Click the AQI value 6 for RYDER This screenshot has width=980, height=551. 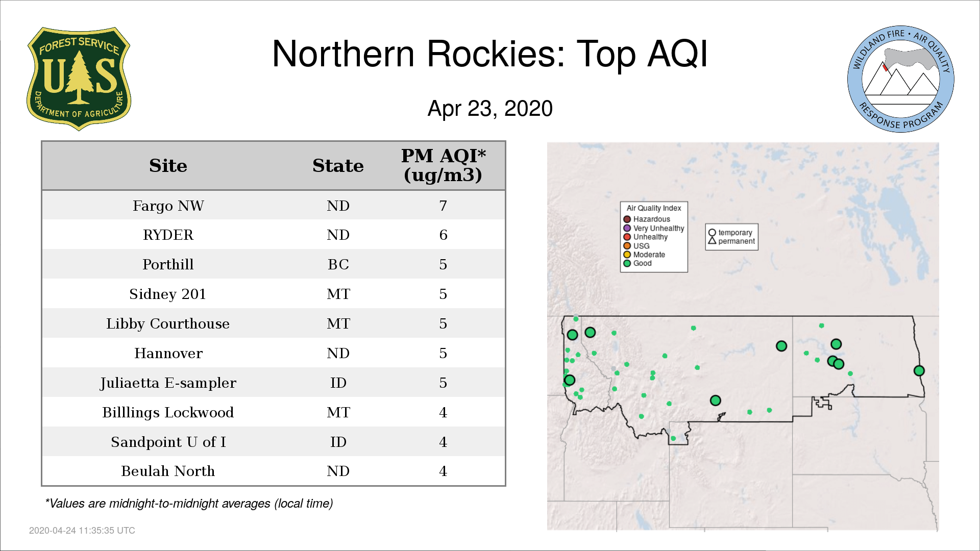pos(443,235)
